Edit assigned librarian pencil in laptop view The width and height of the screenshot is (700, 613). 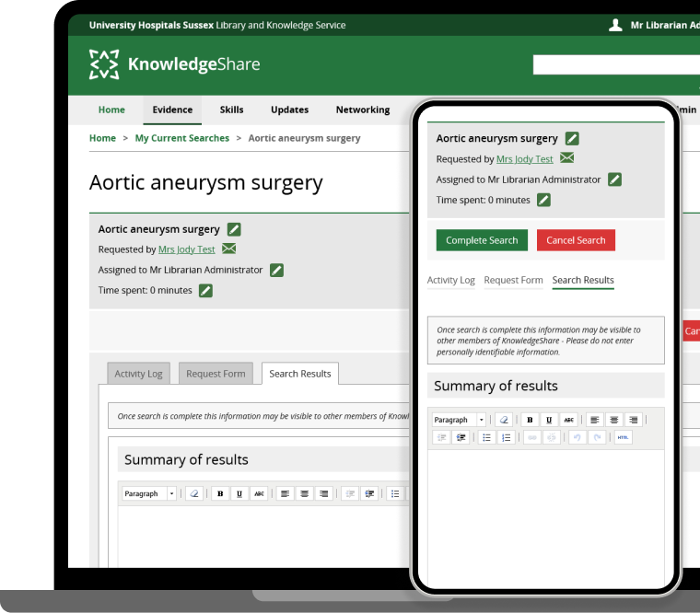pos(277,271)
